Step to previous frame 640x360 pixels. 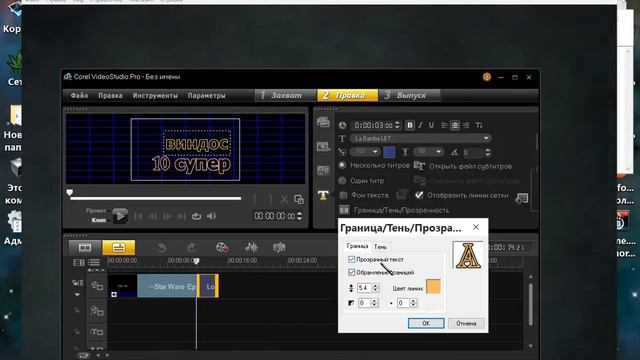click(153, 216)
